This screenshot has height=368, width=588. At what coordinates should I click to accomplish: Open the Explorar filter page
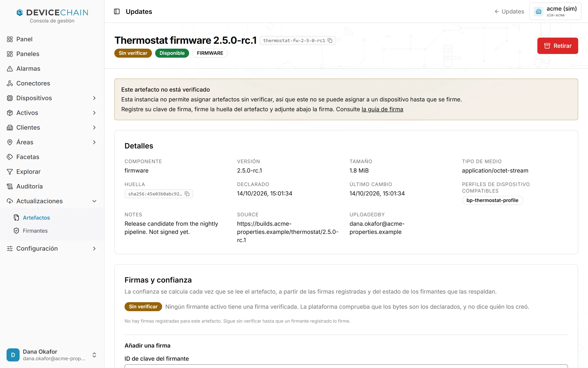(52, 172)
